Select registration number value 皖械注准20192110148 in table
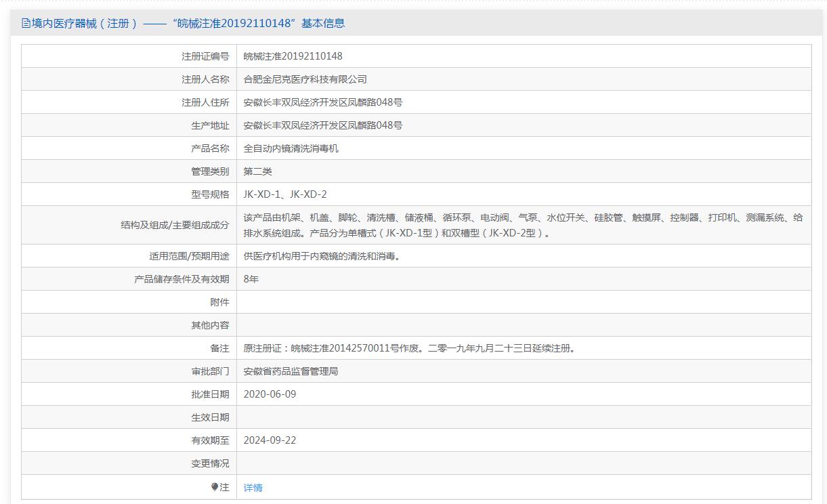The image size is (827, 504). pos(293,56)
